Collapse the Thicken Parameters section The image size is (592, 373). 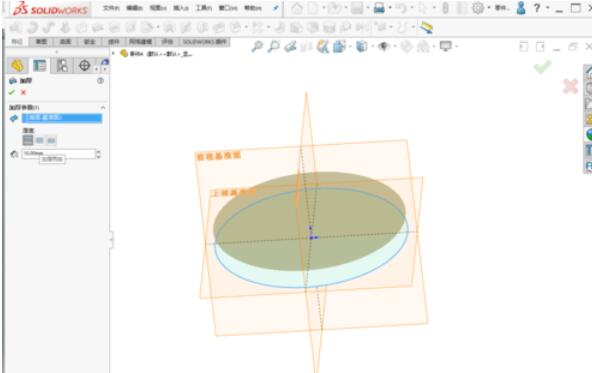[103, 108]
